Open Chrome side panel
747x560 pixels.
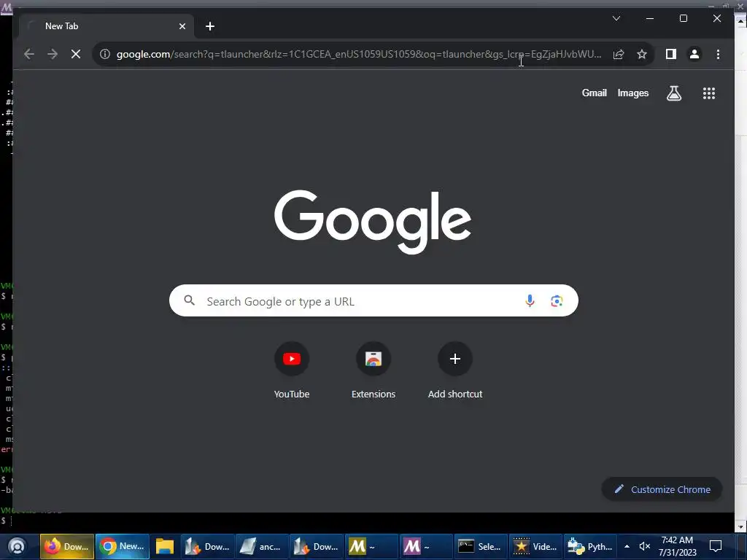[x=671, y=54]
